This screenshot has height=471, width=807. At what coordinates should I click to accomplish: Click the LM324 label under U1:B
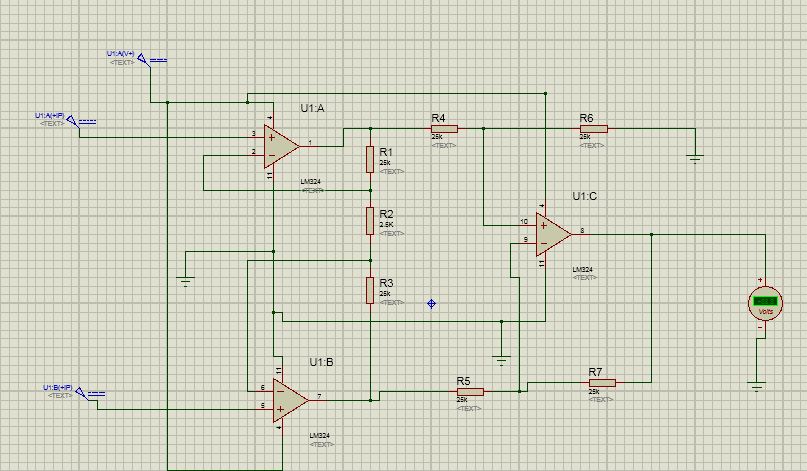(x=320, y=435)
